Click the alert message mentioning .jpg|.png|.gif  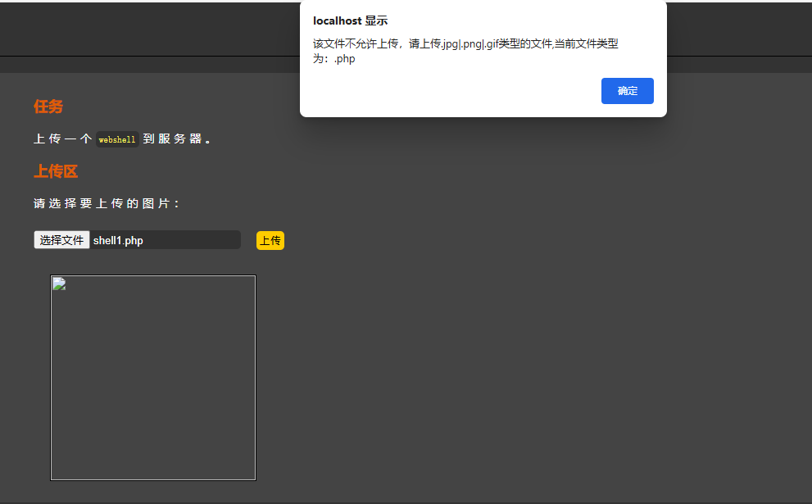465,43
